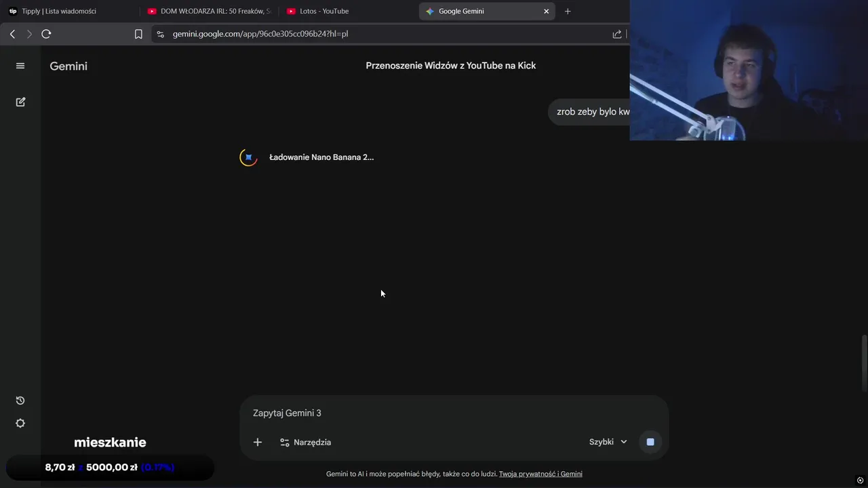Switch to Lotos - YouTube tab

coord(349,11)
